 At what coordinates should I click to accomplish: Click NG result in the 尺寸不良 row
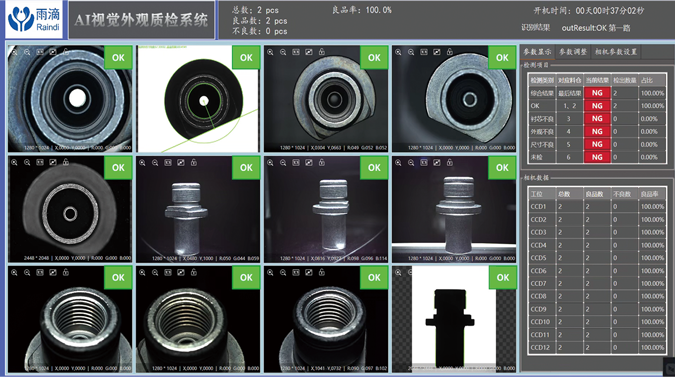tap(597, 145)
